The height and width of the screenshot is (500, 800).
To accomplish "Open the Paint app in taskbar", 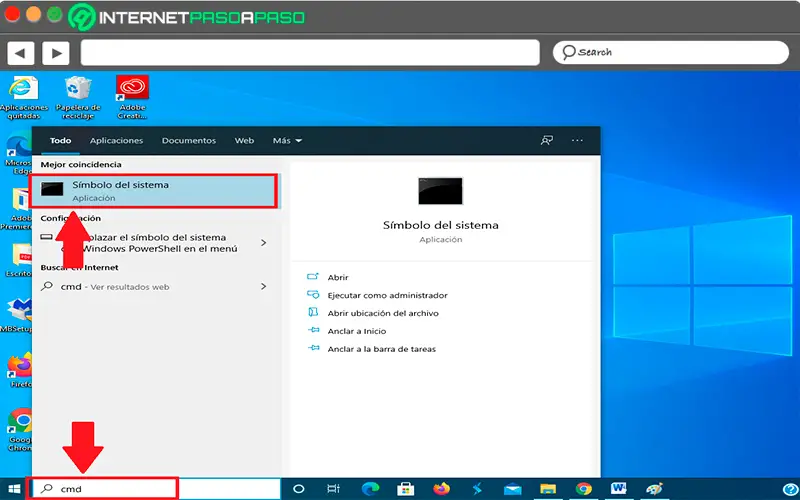I will tap(654, 489).
